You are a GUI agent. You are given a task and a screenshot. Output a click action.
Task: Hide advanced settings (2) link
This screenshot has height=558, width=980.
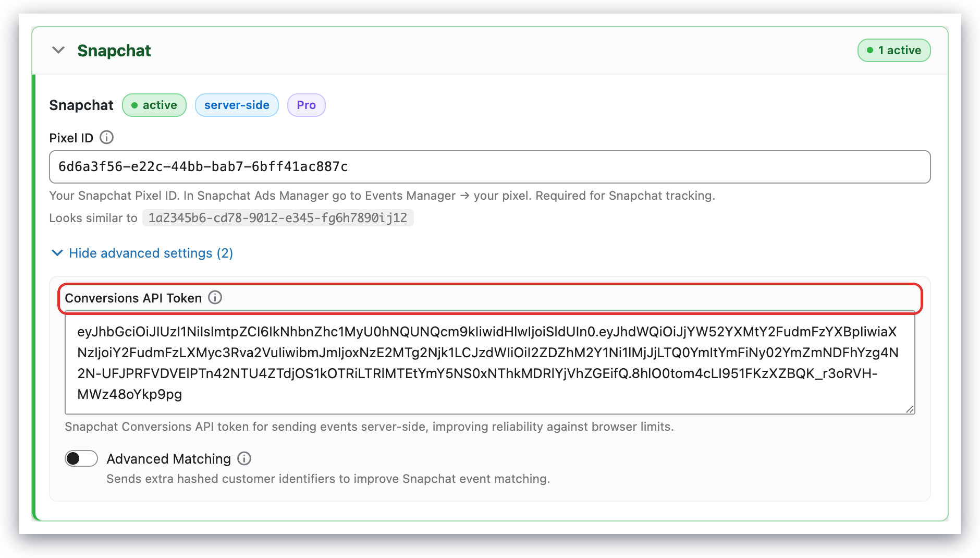coord(142,253)
